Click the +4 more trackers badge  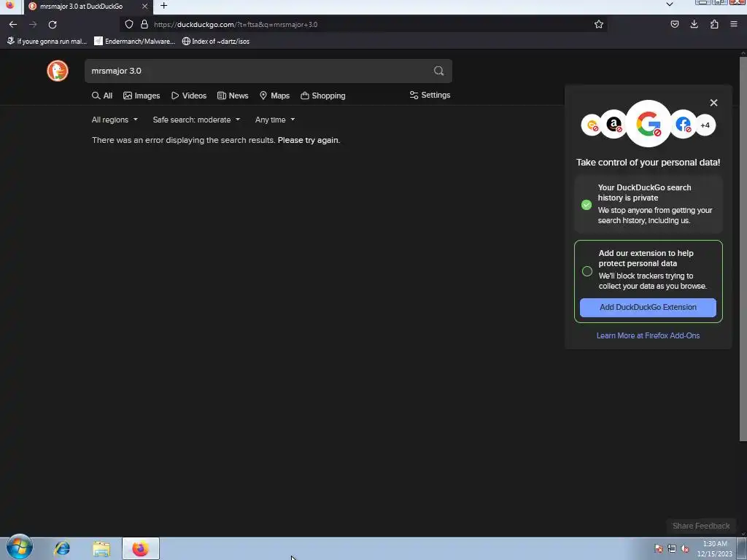[705, 125]
